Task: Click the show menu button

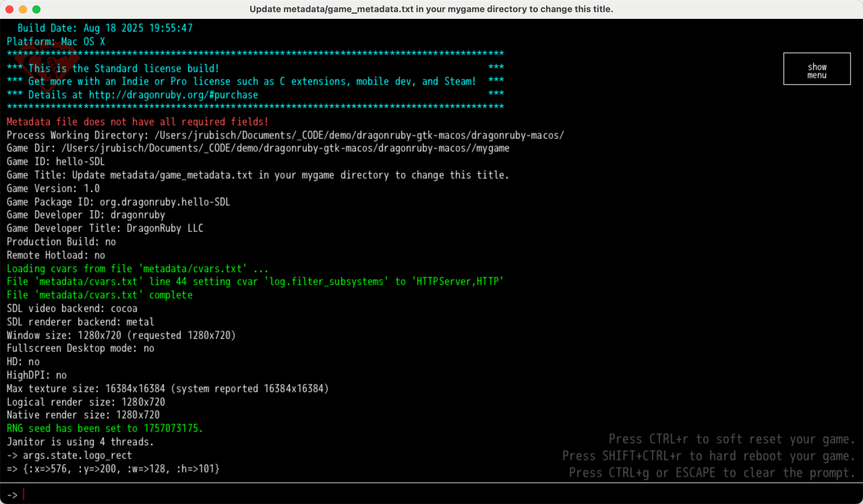Action: click(x=816, y=69)
